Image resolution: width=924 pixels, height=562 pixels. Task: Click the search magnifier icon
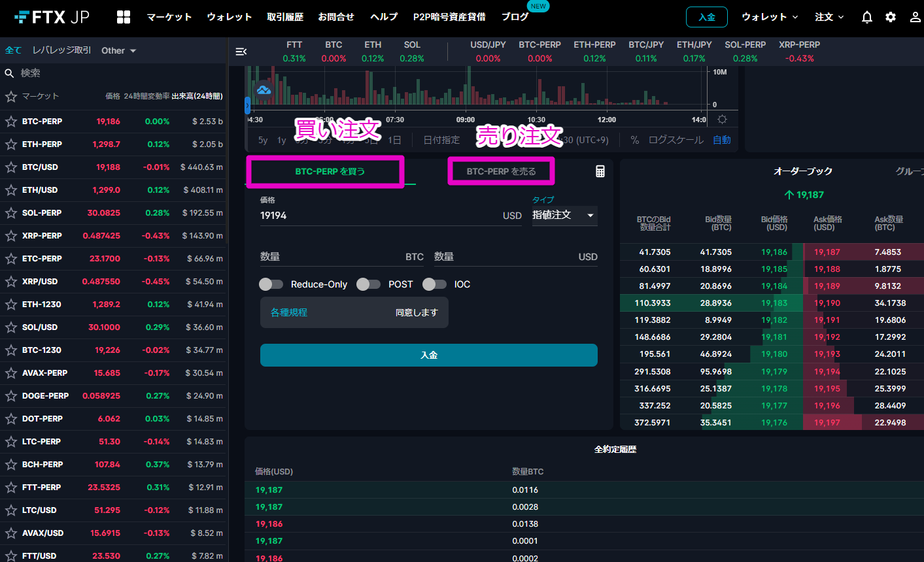tap(10, 73)
